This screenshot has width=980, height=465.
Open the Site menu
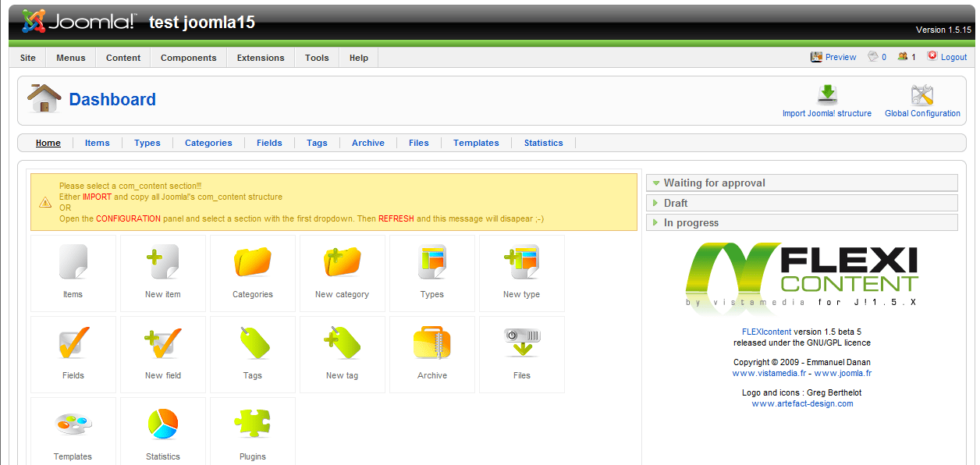pos(28,58)
